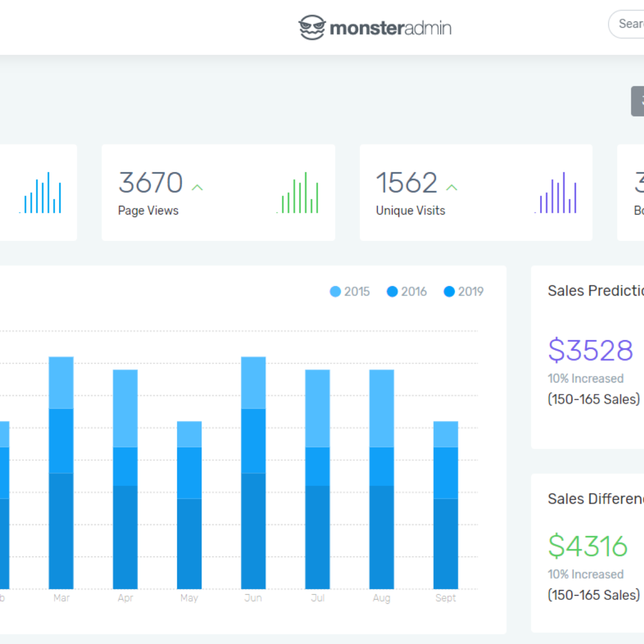Select the Jul bar in the chart

[x=318, y=479]
